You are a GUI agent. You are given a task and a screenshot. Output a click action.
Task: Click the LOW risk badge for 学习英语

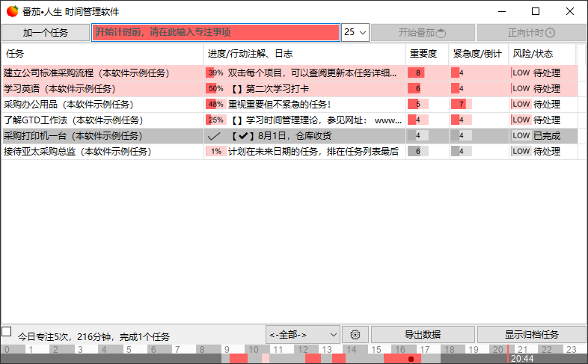pyautogui.click(x=521, y=89)
